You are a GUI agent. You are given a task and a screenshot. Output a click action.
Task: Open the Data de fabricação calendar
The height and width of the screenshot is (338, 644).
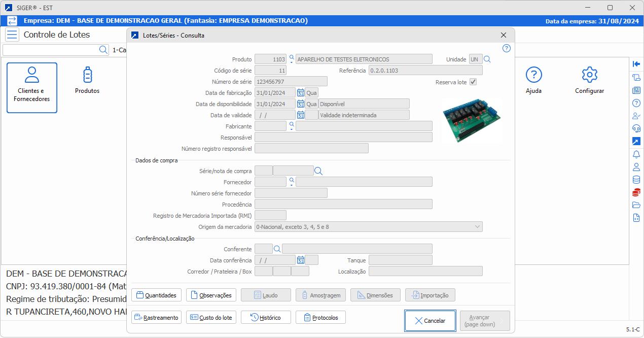[301, 93]
